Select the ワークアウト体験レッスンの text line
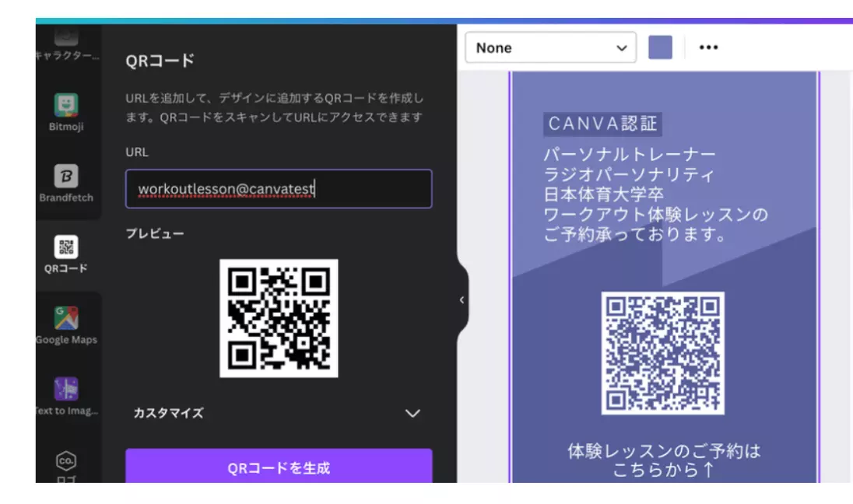The image size is (853, 504). [x=655, y=215]
